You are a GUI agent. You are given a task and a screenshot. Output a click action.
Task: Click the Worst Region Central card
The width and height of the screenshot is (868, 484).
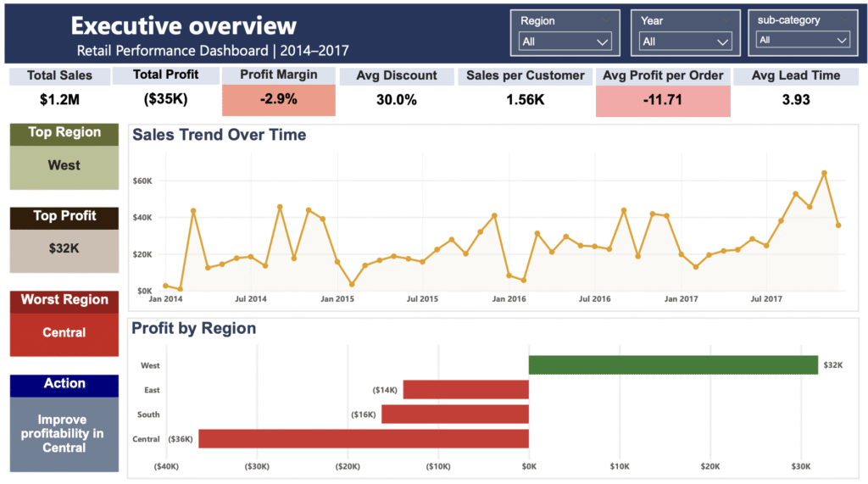tap(64, 332)
